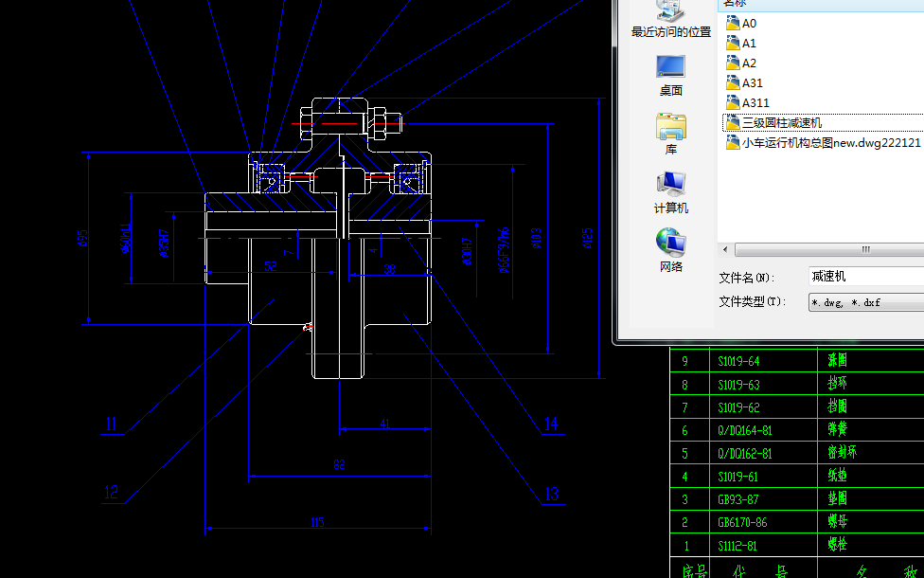Click the file list scrollbar's left arrow
Screen dimensions: 924x578
click(x=726, y=249)
